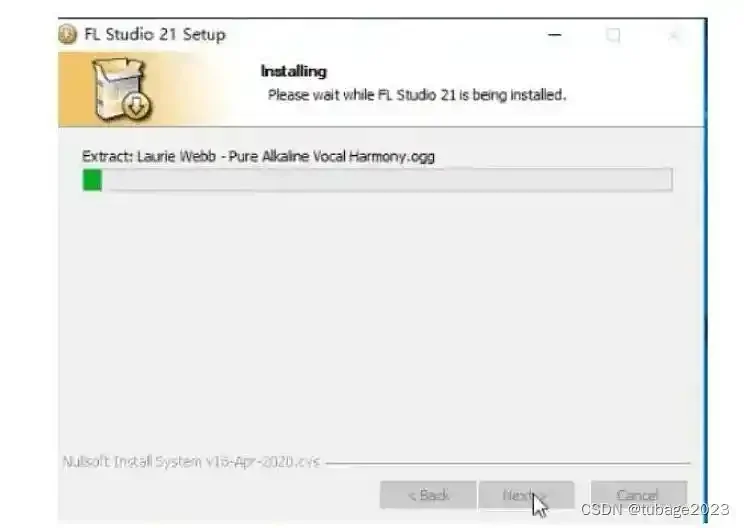Click the Next > button
This screenshot has width=744, height=528.
526,495
